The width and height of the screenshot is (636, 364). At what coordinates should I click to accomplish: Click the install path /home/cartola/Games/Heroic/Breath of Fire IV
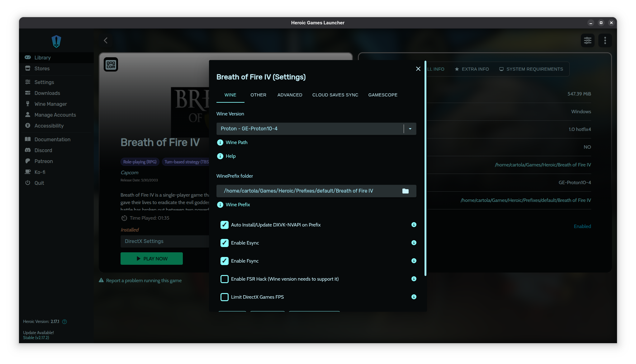(x=543, y=165)
